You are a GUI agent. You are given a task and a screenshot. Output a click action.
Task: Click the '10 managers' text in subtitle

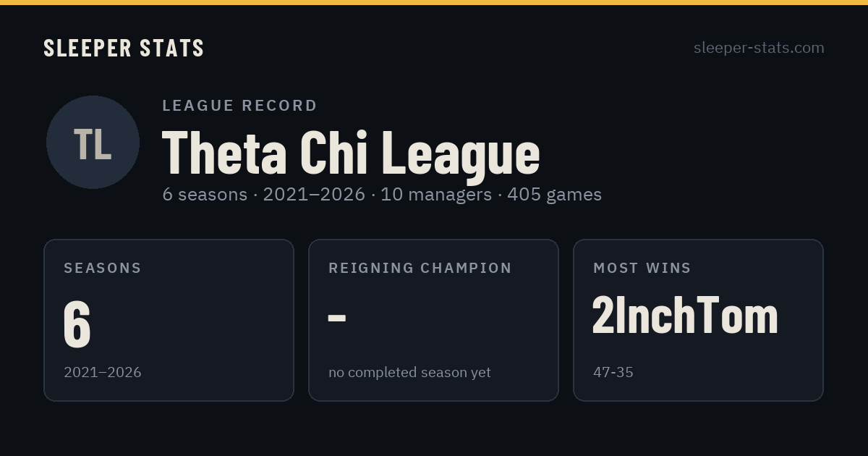(436, 194)
